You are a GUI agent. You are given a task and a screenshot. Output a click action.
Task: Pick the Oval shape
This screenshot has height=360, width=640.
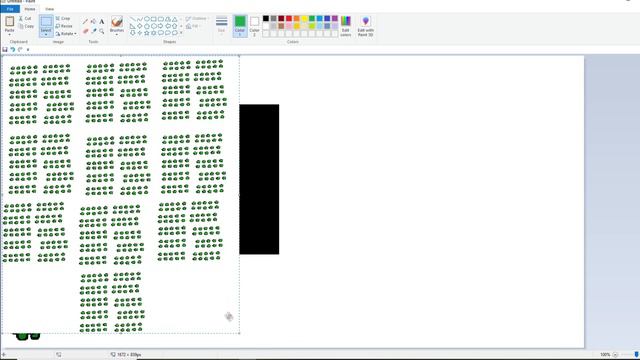147,19
